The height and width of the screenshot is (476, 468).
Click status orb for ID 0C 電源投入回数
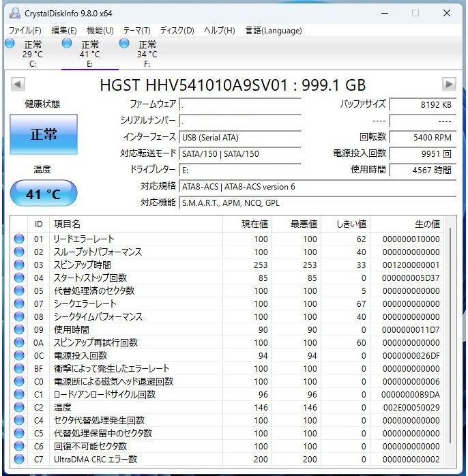(19, 355)
